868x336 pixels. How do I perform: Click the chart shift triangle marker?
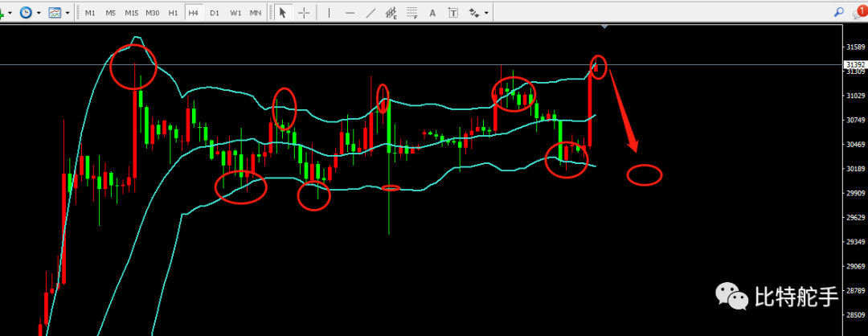click(605, 26)
